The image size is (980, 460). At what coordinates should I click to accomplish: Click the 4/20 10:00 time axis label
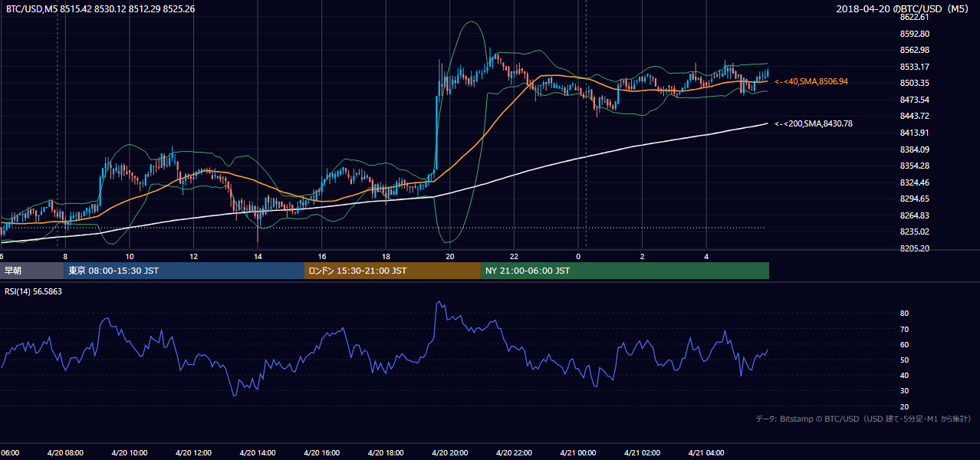[x=130, y=453]
